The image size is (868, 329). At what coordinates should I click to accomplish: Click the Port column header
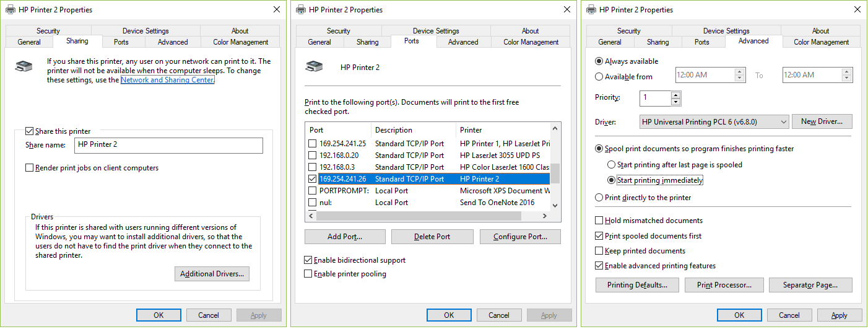click(339, 130)
